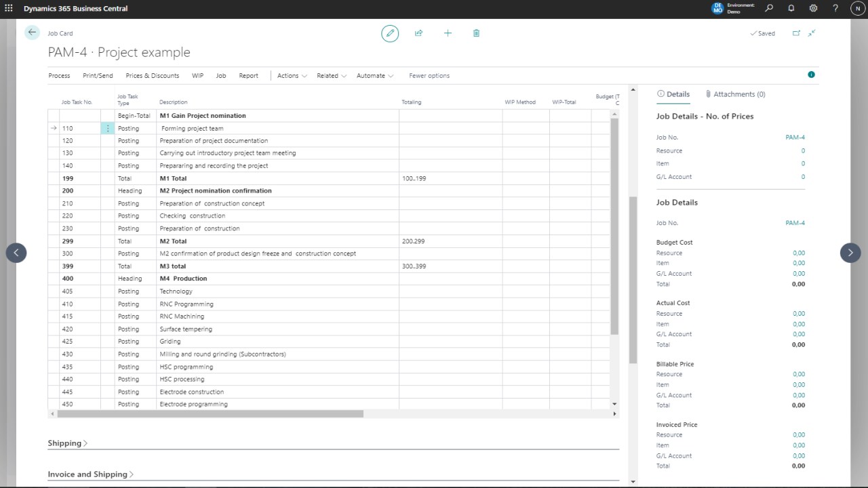868x488 pixels.
Task: Open Prices & Discounts menu
Action: point(153,75)
